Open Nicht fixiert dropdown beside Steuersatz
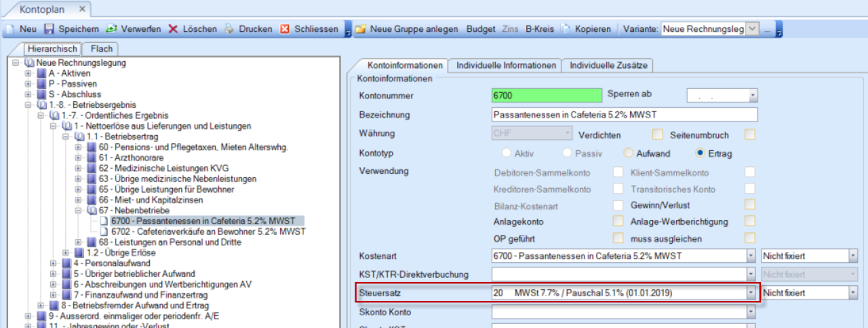Image resolution: width=868 pixels, height=328 pixels. [x=853, y=293]
